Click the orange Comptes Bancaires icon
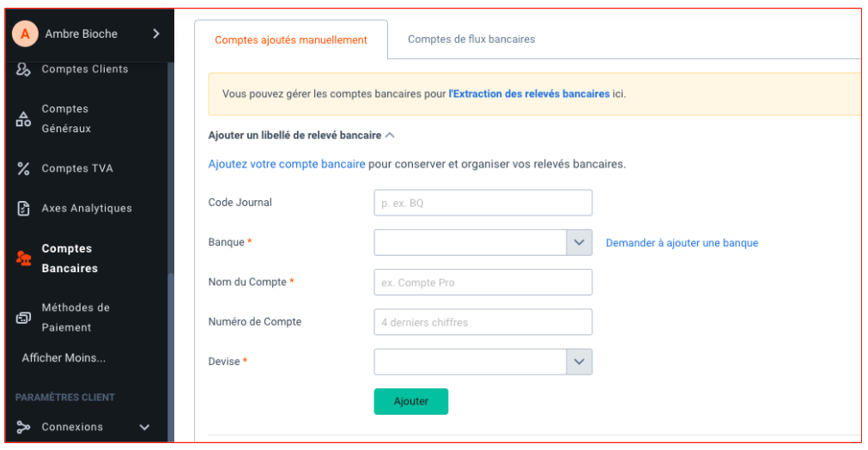868x450 pixels. [x=23, y=258]
